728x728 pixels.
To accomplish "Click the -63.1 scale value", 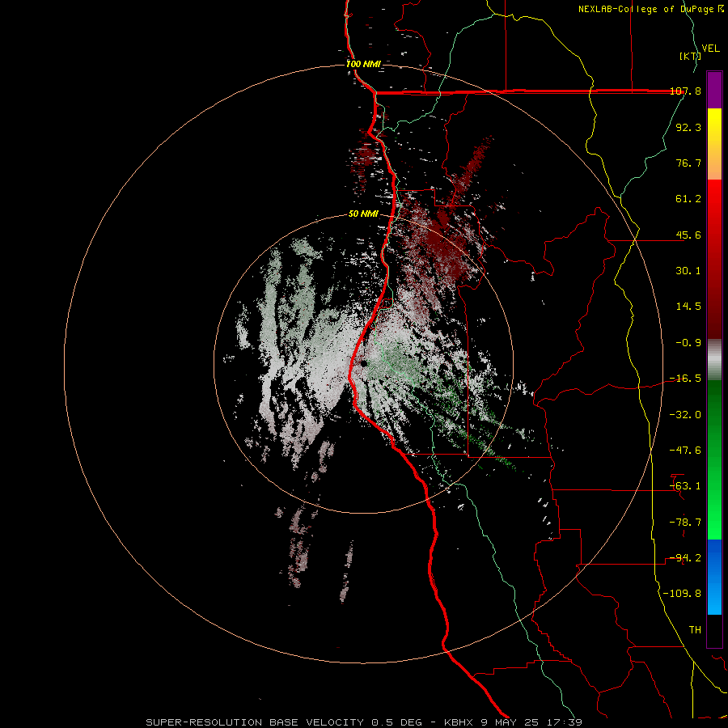I will [x=686, y=486].
